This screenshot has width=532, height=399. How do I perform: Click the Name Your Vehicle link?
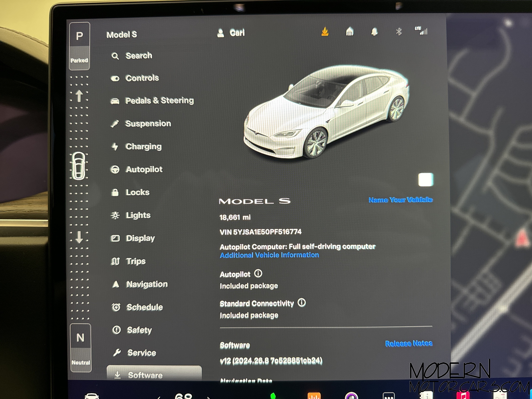click(x=400, y=200)
